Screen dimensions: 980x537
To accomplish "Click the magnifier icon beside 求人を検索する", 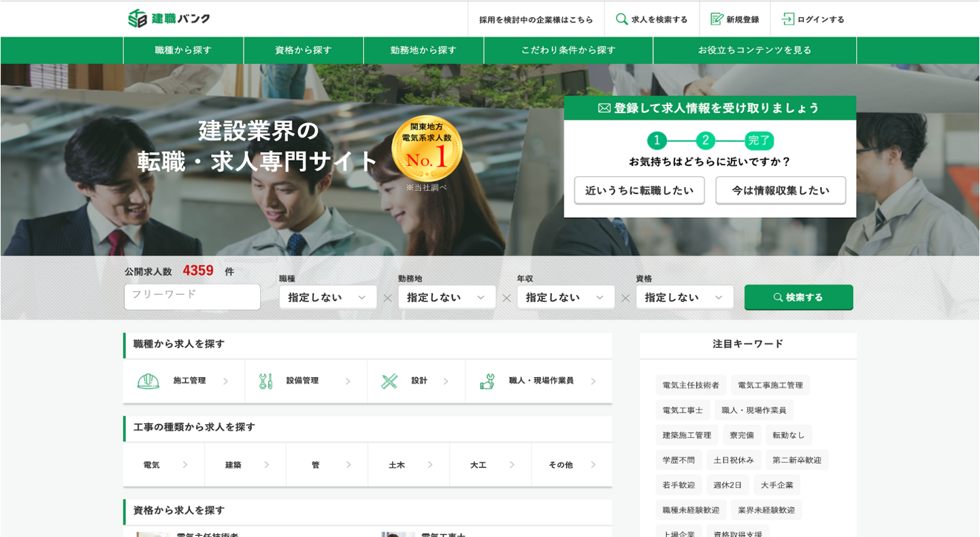I will pos(621,19).
